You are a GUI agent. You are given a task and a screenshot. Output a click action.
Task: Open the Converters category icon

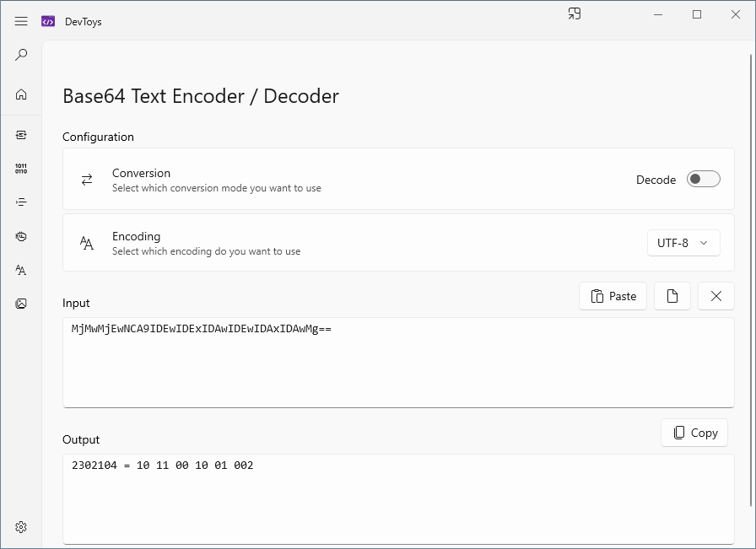point(21,135)
